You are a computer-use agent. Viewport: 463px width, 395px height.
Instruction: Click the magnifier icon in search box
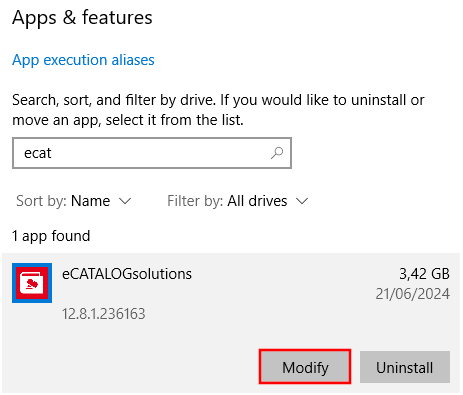(x=277, y=153)
